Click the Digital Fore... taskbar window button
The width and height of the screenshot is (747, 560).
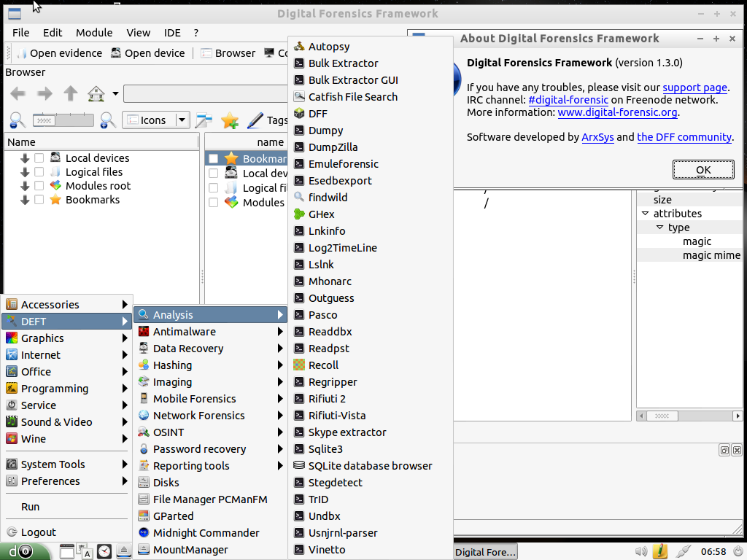[485, 552]
